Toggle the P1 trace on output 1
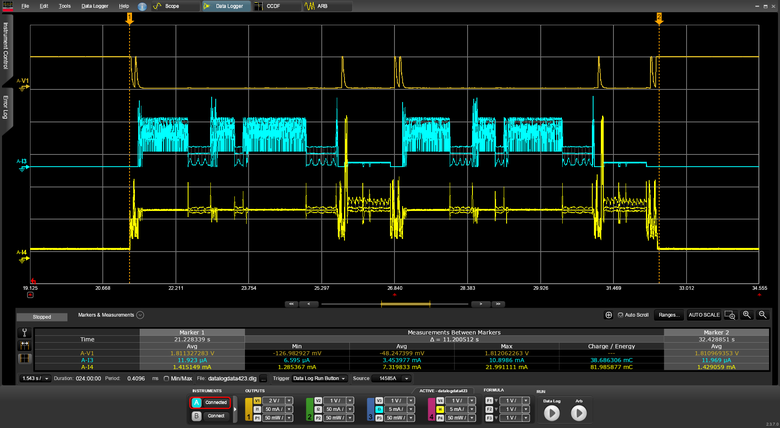Viewport: 780px width, 428px height. 257,418
